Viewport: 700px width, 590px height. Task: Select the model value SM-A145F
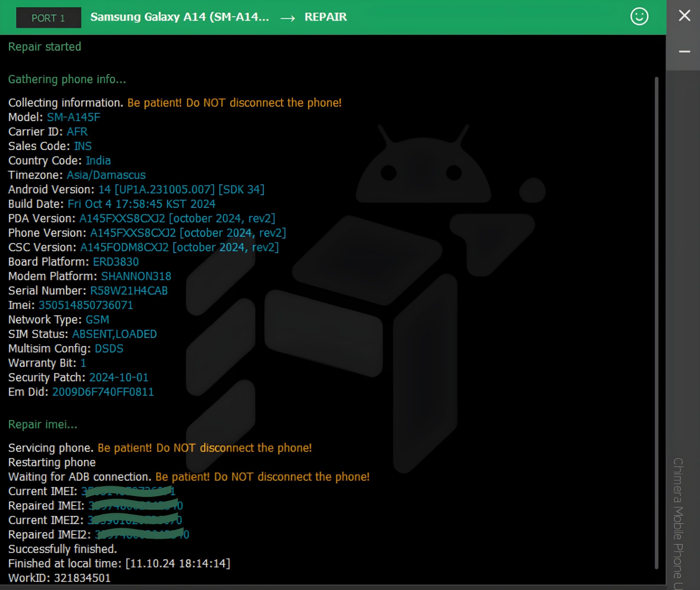[x=74, y=117]
